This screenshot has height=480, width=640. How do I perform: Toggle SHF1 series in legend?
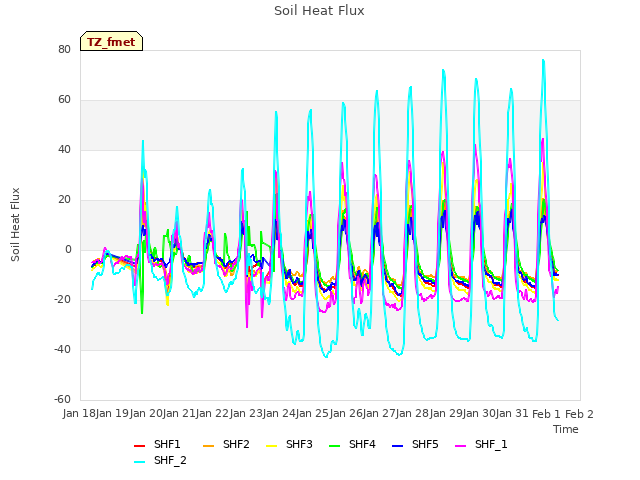pyautogui.click(x=157, y=444)
